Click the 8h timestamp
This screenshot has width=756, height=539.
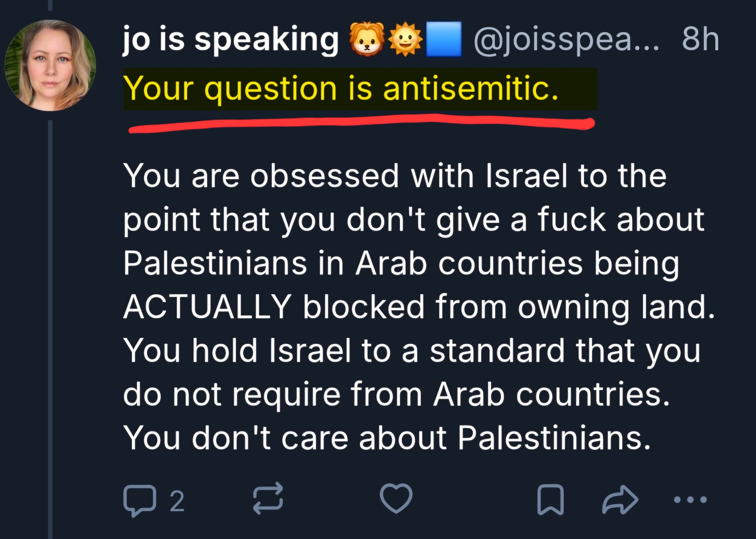(700, 39)
